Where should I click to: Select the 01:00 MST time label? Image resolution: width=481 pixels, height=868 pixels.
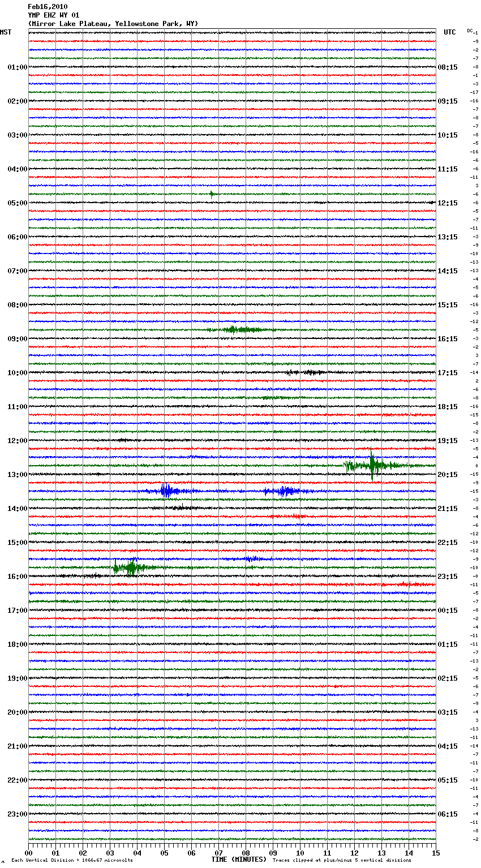tap(18, 67)
